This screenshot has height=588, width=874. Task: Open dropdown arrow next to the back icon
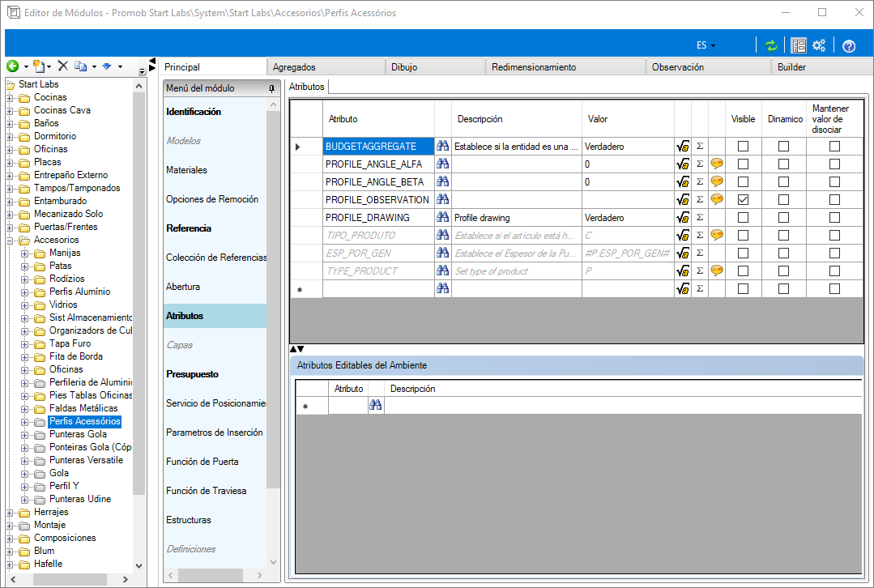point(26,67)
